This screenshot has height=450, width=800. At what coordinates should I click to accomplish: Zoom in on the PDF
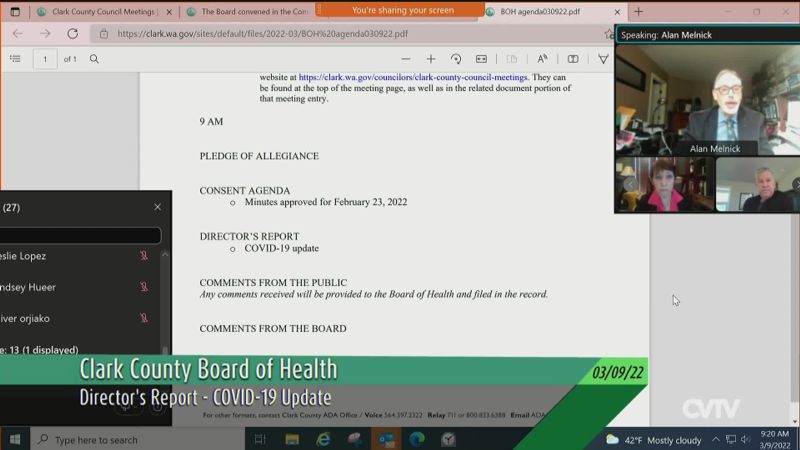(x=431, y=59)
